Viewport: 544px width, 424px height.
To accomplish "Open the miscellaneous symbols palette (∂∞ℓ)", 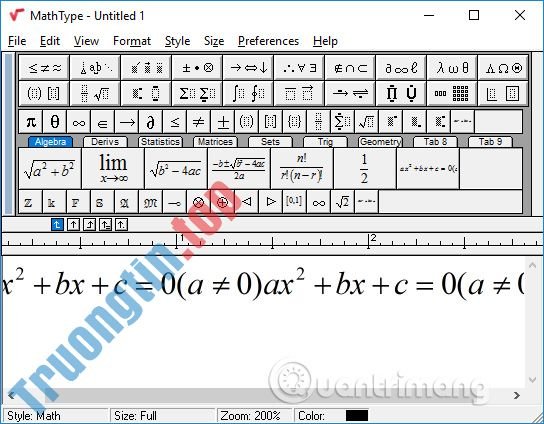I will coord(401,68).
